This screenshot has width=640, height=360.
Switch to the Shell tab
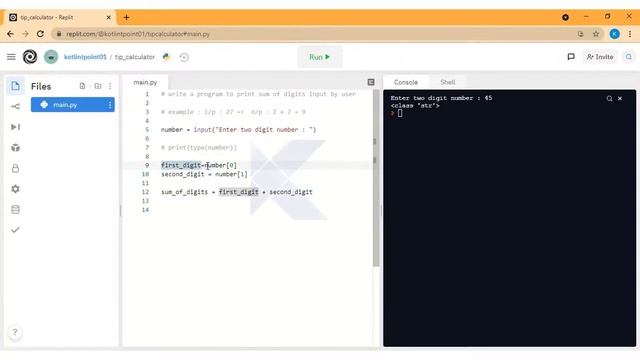click(448, 82)
